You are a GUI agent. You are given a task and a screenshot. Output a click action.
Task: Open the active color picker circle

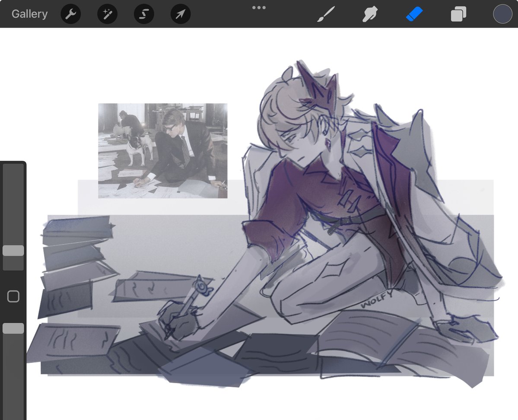[x=502, y=14]
